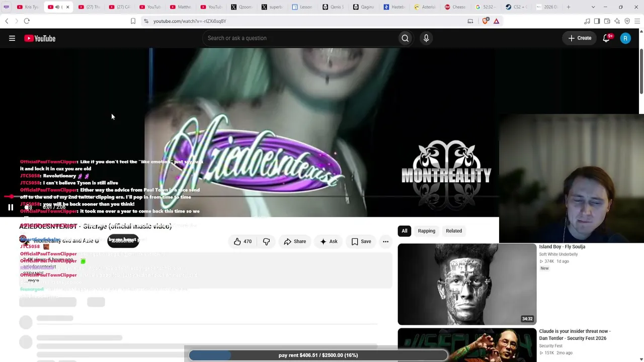Open the notifications bell
Viewport: 644px width, 362px height.
607,38
